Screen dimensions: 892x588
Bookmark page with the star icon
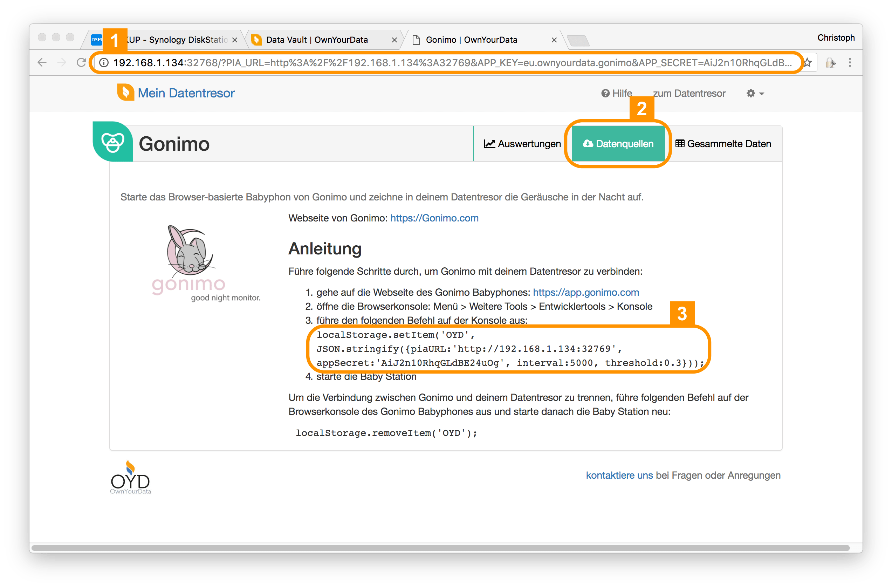pos(807,63)
